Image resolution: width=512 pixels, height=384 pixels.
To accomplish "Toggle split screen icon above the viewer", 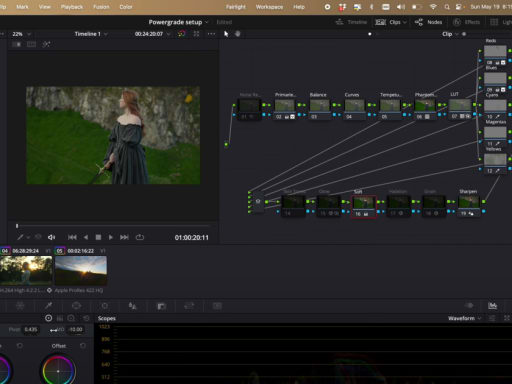I will tap(31, 44).
